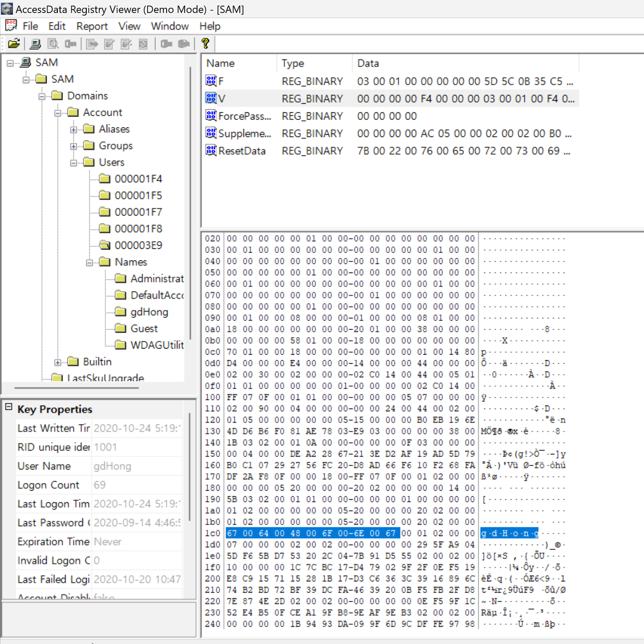Click the User Name value gdHong
Image resolution: width=644 pixels, height=644 pixels.
tap(112, 466)
